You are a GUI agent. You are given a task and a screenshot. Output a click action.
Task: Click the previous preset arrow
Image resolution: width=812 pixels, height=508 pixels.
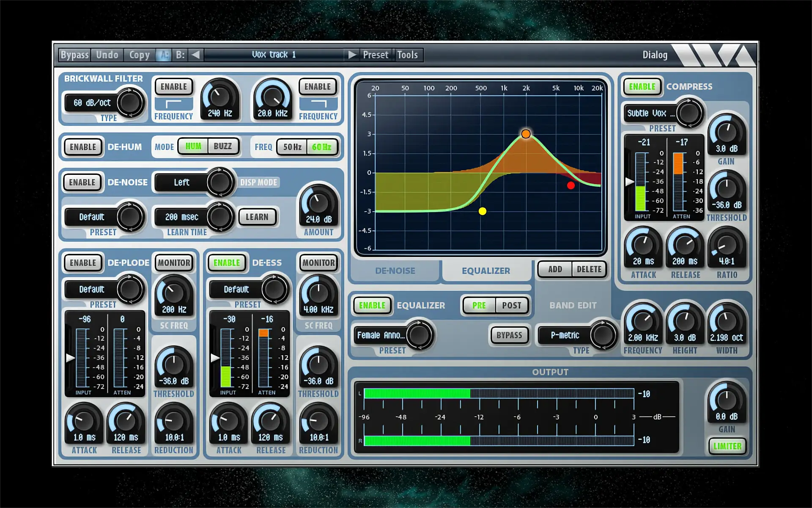pos(195,55)
